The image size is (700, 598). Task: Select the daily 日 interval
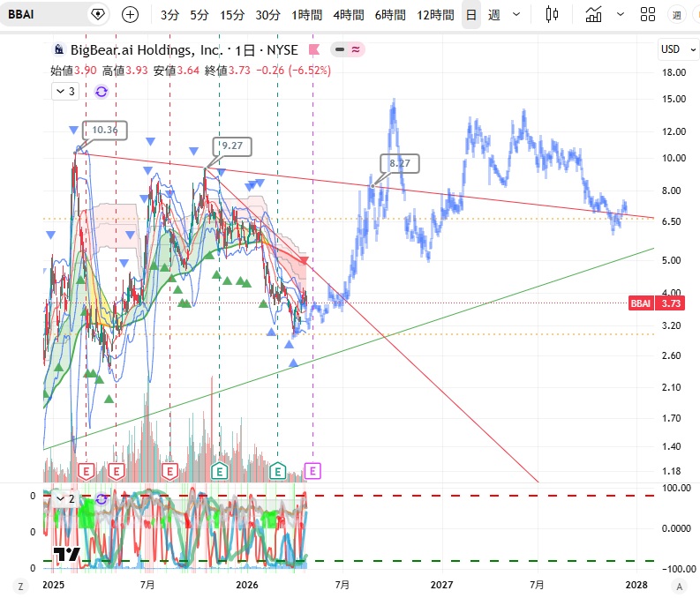(x=471, y=15)
